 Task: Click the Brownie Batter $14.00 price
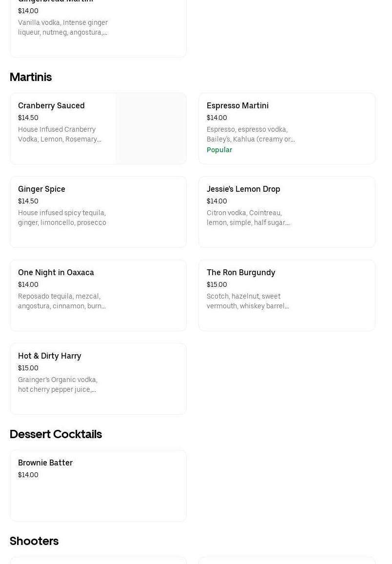click(x=28, y=475)
